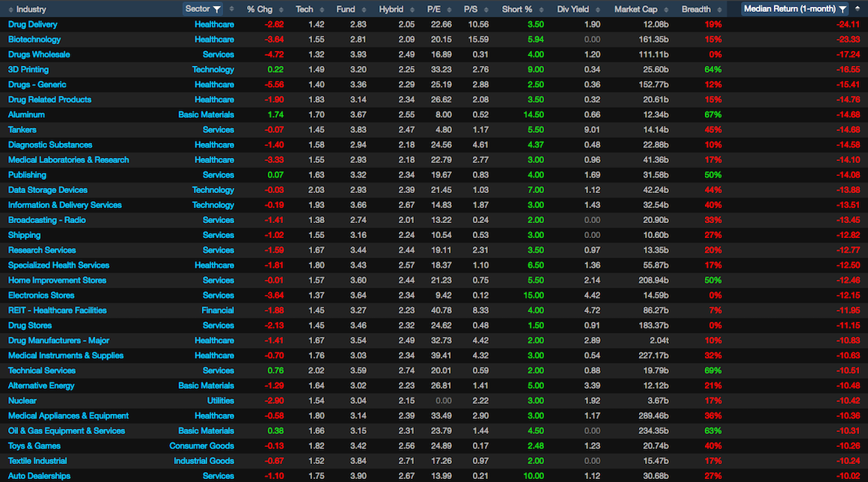This screenshot has height=482, width=868.
Task: Open the Textile Industrial link
Action: pos(37,461)
